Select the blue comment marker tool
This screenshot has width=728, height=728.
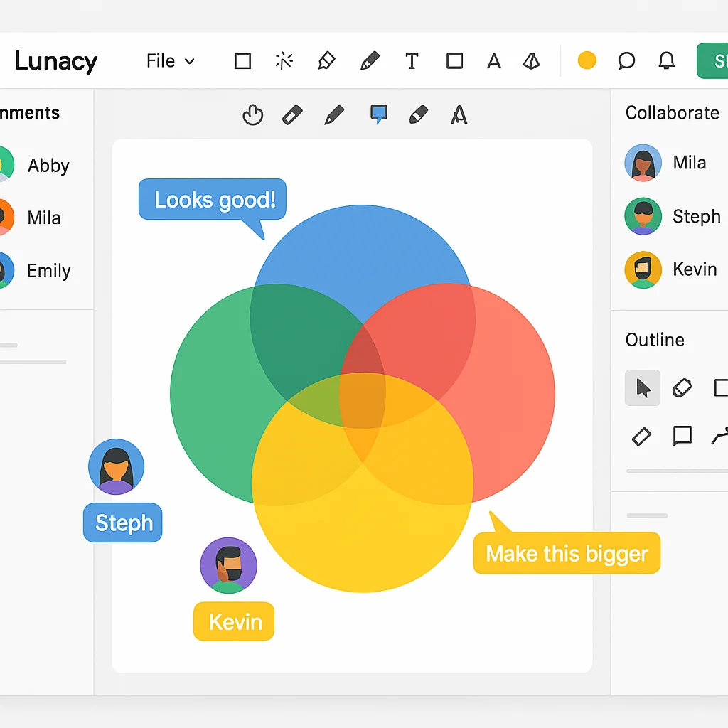[x=378, y=114]
